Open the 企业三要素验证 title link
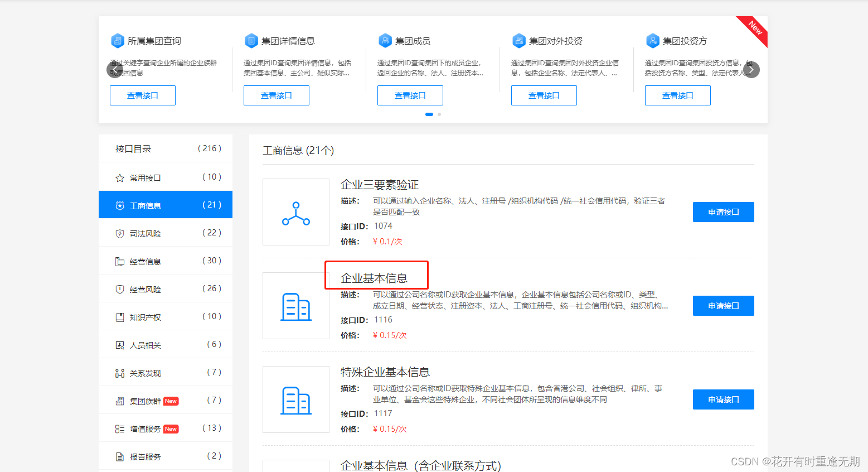 380,185
